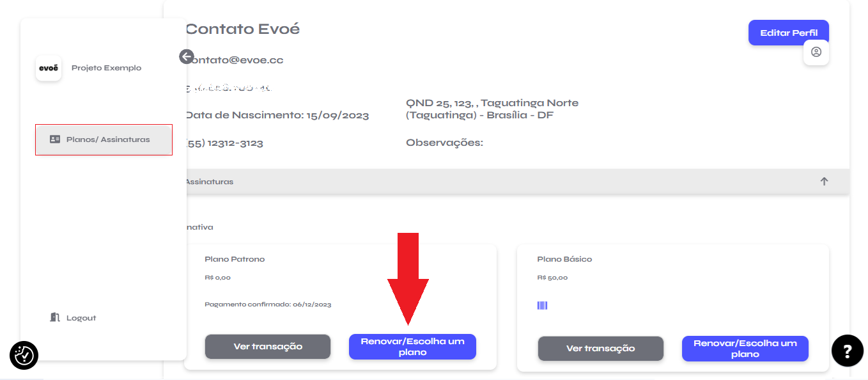Click the barcode icon in Plano Básico
This screenshot has height=380, width=868.
[543, 306]
